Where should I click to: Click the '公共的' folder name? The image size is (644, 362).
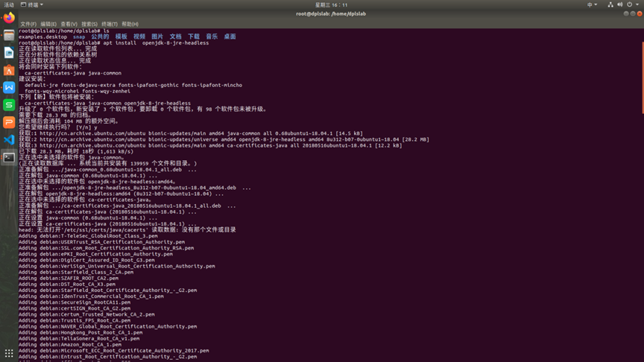(x=100, y=36)
